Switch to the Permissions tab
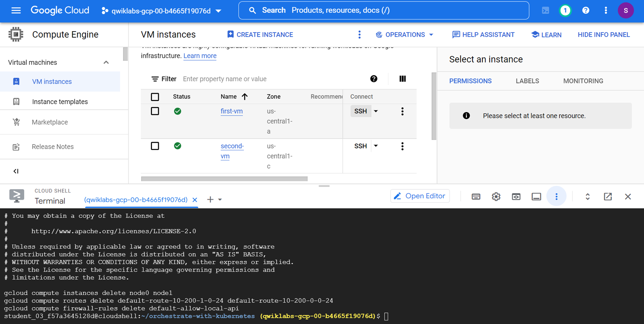 tap(470, 81)
